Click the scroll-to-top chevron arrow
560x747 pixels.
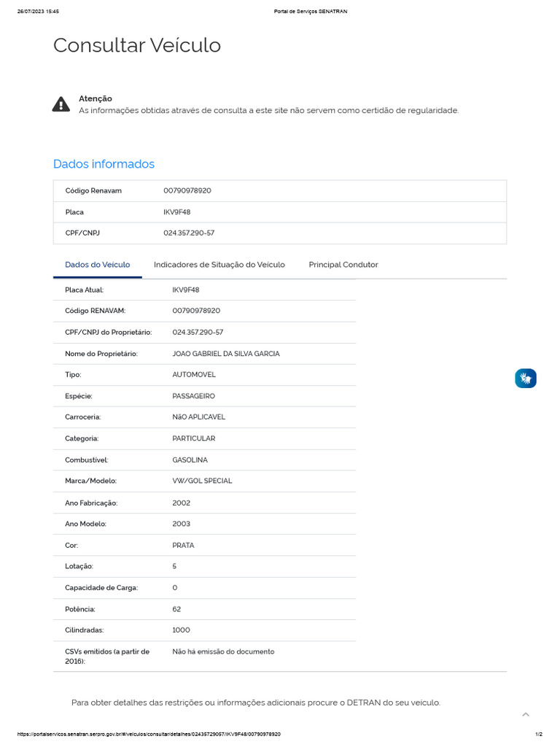click(526, 714)
